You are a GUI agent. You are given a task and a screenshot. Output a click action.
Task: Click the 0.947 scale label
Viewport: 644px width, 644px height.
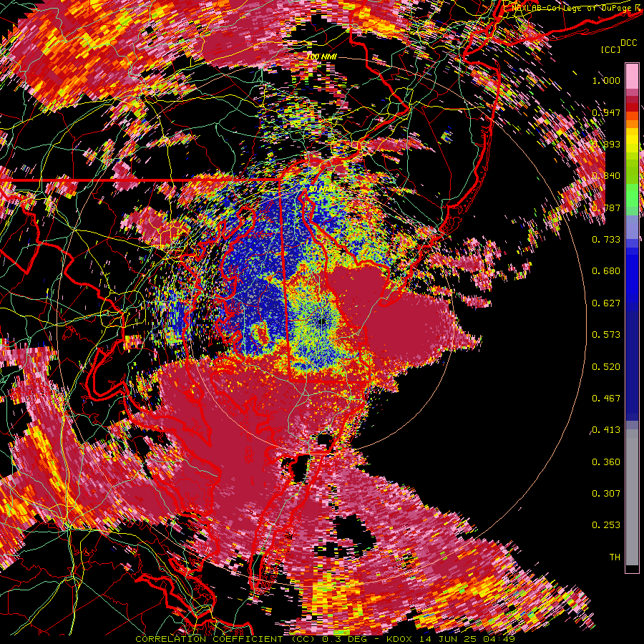(606, 112)
